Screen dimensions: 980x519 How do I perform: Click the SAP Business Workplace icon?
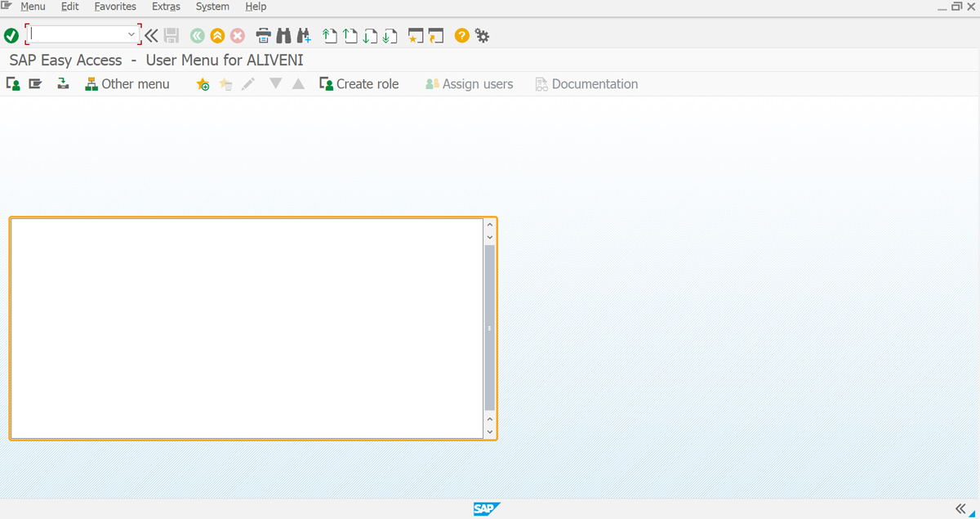pyautogui.click(x=63, y=83)
